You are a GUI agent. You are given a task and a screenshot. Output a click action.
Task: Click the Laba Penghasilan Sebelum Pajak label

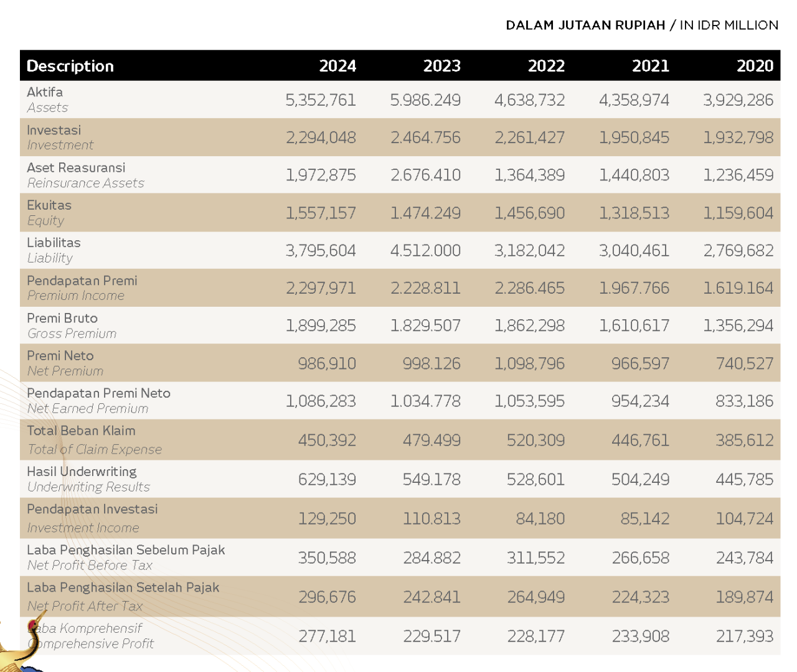pyautogui.click(x=125, y=550)
